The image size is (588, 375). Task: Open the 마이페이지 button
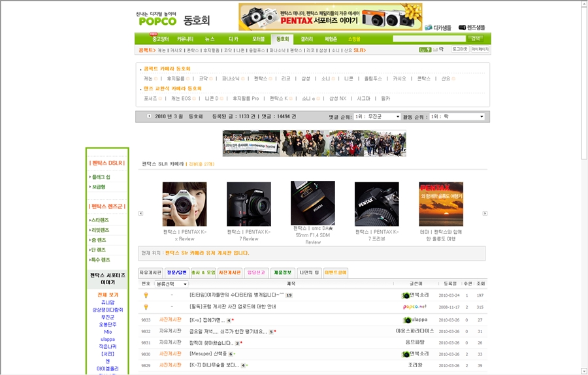point(480,50)
